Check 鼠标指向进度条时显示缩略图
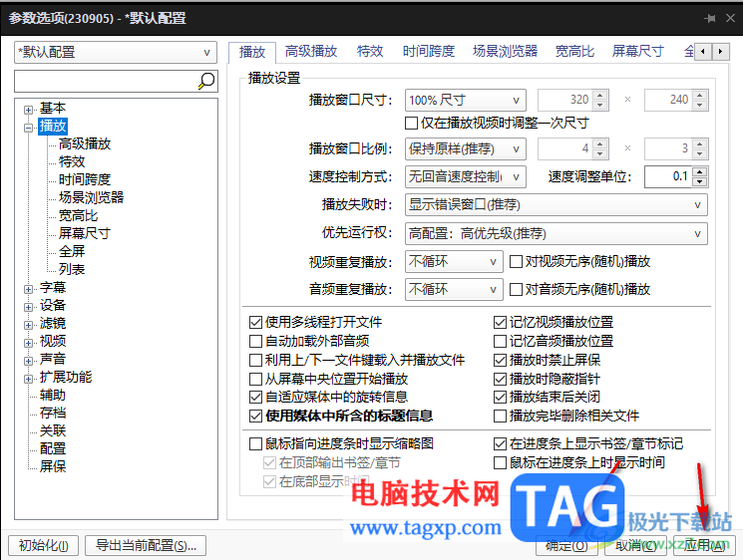 point(255,443)
